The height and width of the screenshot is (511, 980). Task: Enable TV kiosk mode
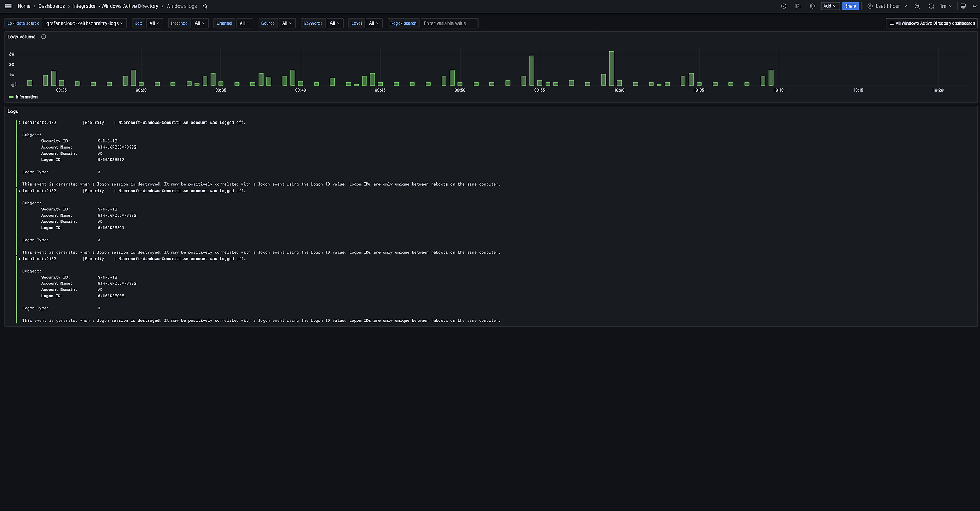[x=964, y=6]
